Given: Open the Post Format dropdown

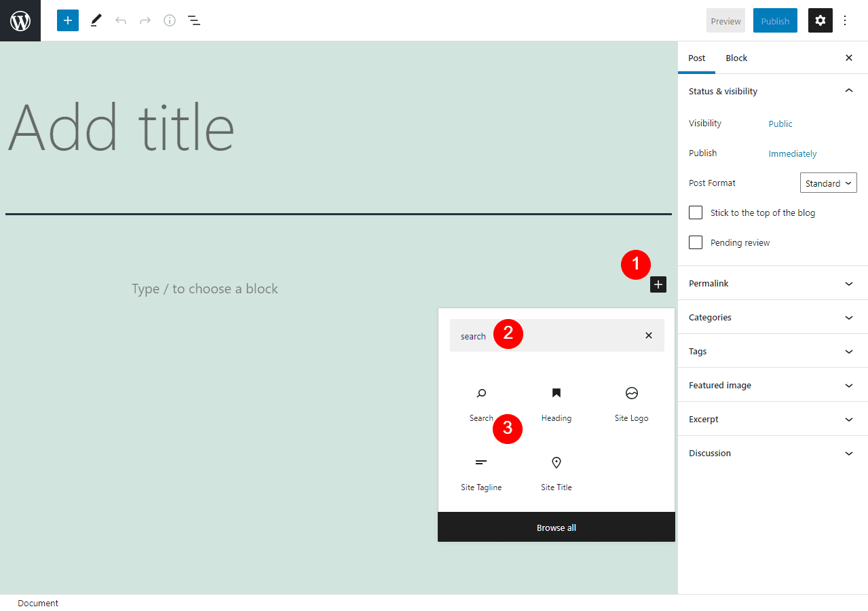Looking at the screenshot, I should [x=828, y=183].
